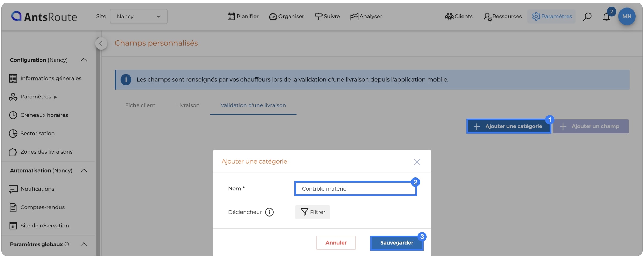Click the Paramètres globaux info icon
Screen dimensions: 644x258
coord(67,244)
